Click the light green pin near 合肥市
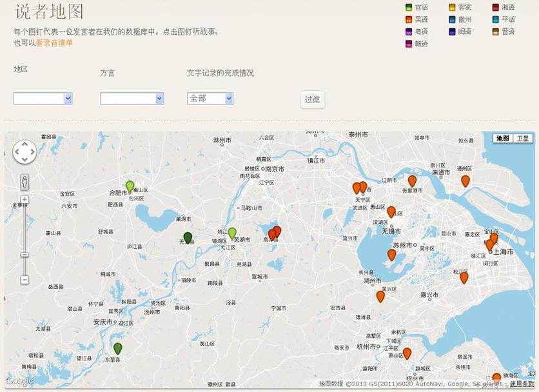Screen dimensions: 539x392 point(130,186)
